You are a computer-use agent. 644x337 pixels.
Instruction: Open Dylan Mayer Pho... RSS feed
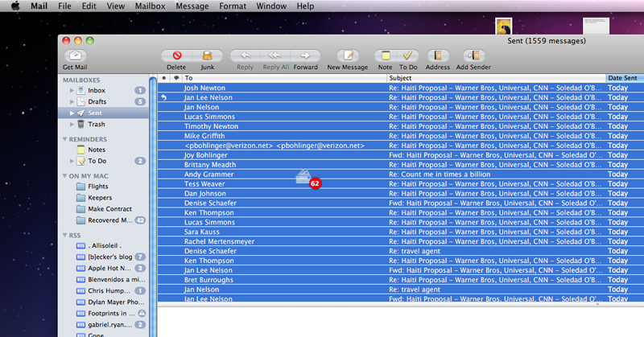(116, 302)
